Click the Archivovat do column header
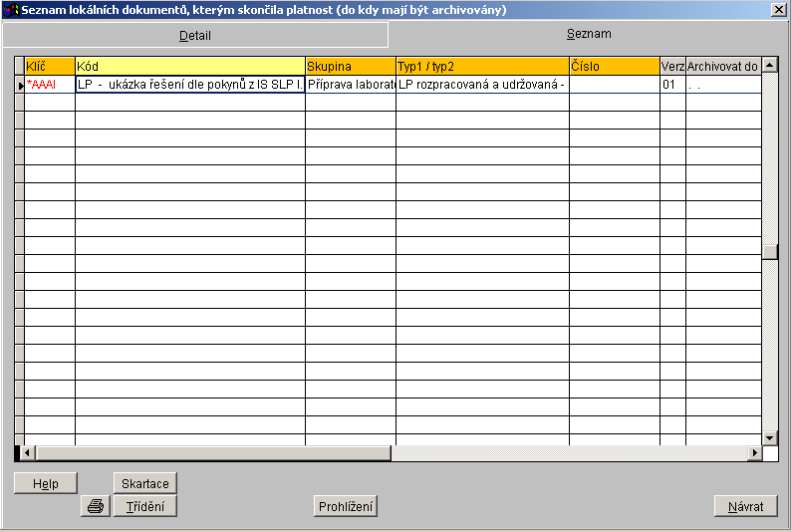 pos(723,67)
